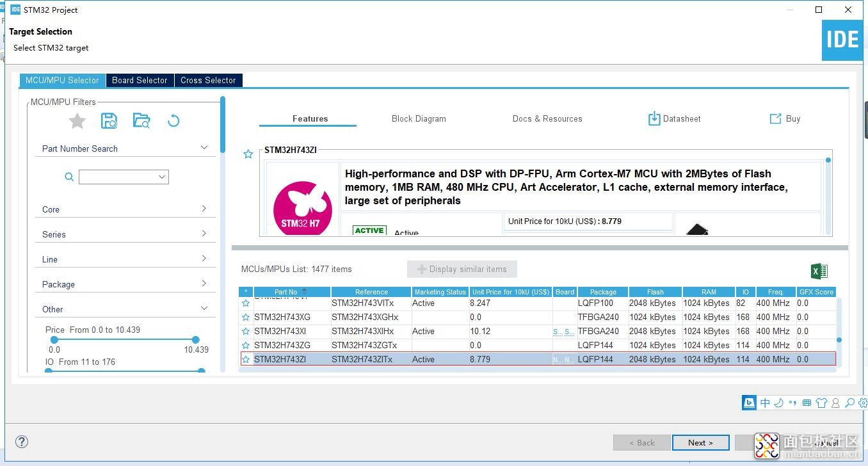
Task: Sort by Marketing Status column header
Action: [x=439, y=292]
